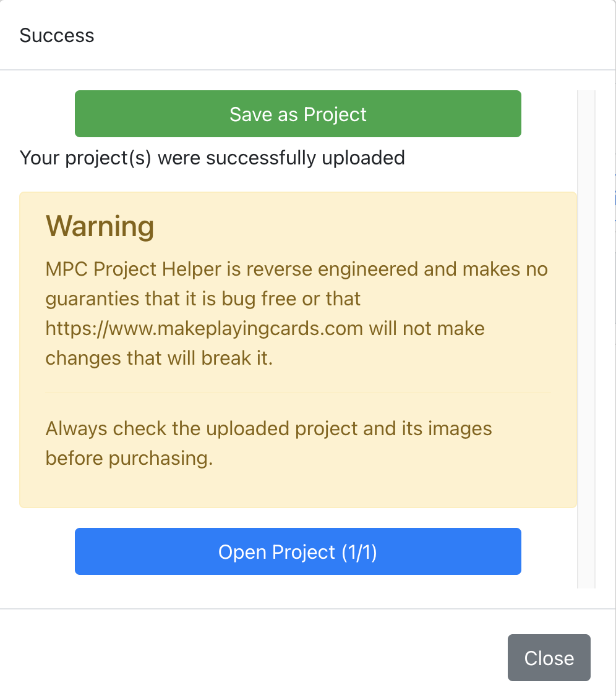This screenshot has height=696, width=616.
Task: Click the 'changes that will break it.' line
Action: pos(159,359)
